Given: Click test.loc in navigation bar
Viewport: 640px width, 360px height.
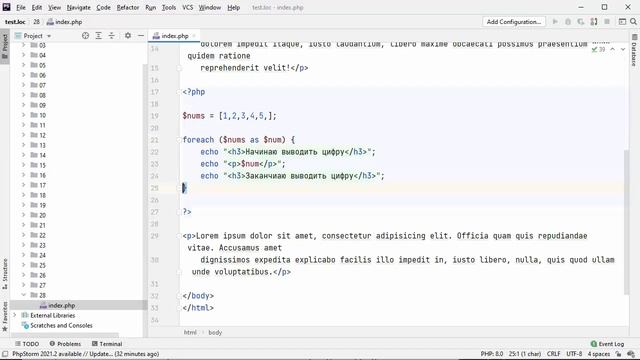Looking at the screenshot, I should click(x=15, y=22).
